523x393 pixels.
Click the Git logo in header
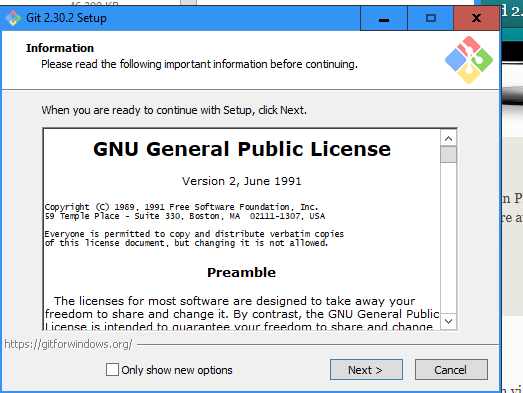coord(469,60)
